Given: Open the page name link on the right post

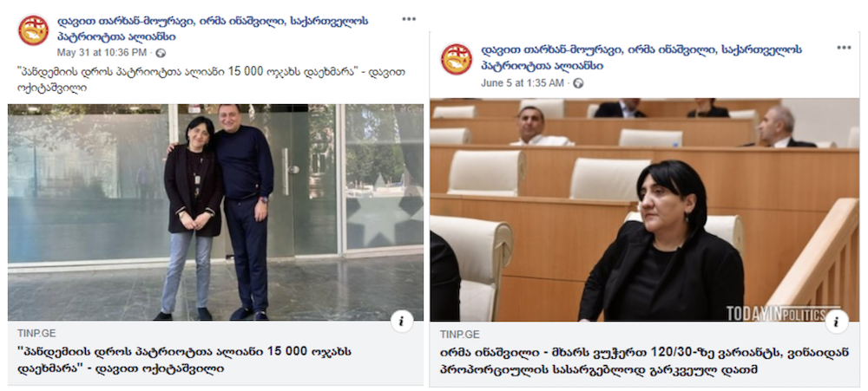Looking at the screenshot, I should tap(641, 57).
